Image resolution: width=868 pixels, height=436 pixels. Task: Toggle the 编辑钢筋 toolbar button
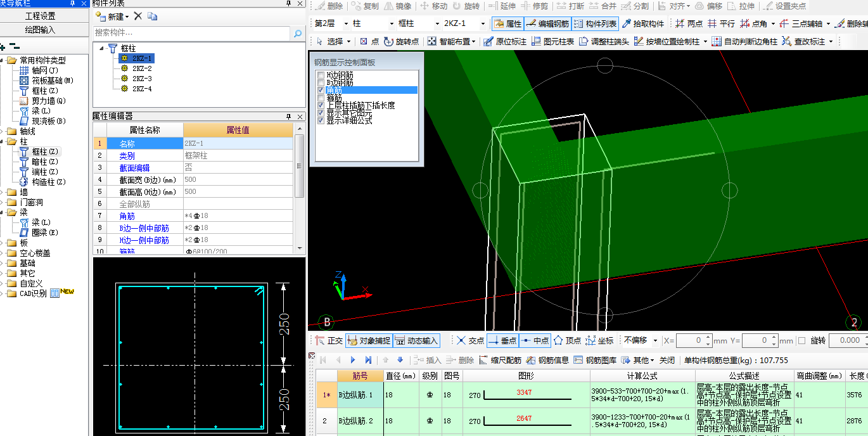point(547,24)
